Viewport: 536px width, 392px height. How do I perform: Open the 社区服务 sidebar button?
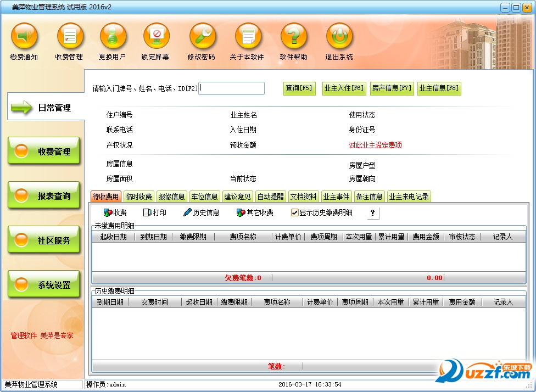click(x=44, y=239)
